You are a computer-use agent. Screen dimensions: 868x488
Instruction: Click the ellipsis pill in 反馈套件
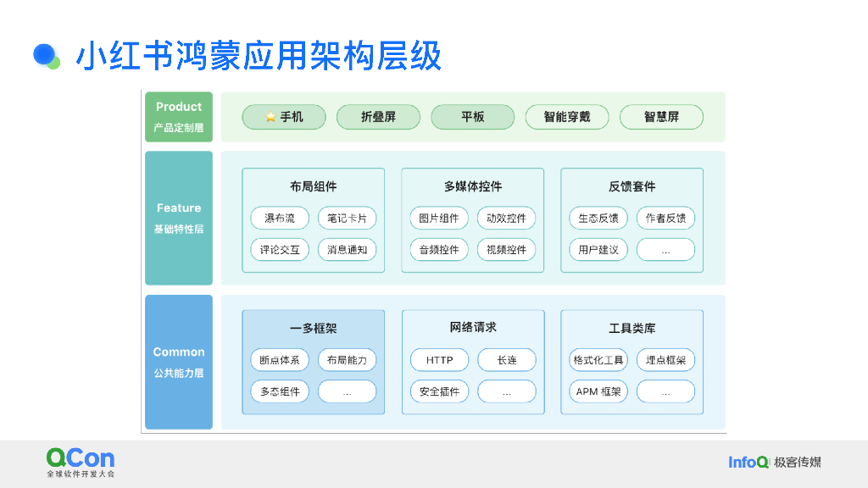(x=666, y=250)
